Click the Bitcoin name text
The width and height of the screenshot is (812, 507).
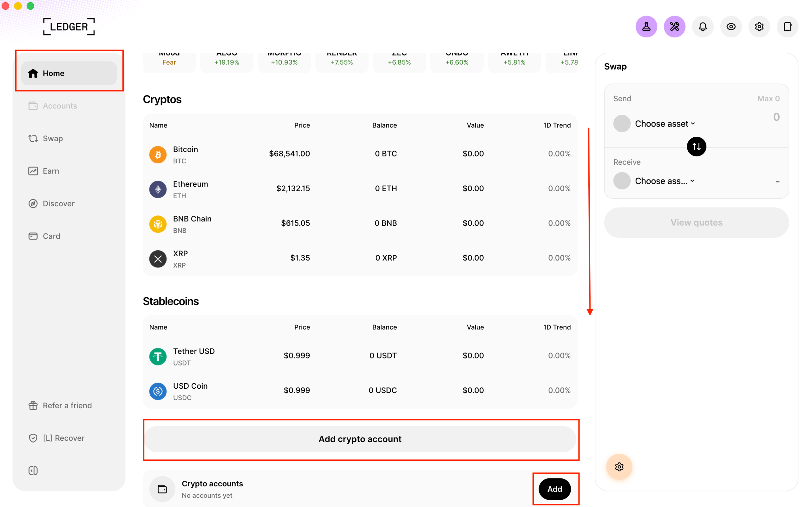(x=185, y=149)
